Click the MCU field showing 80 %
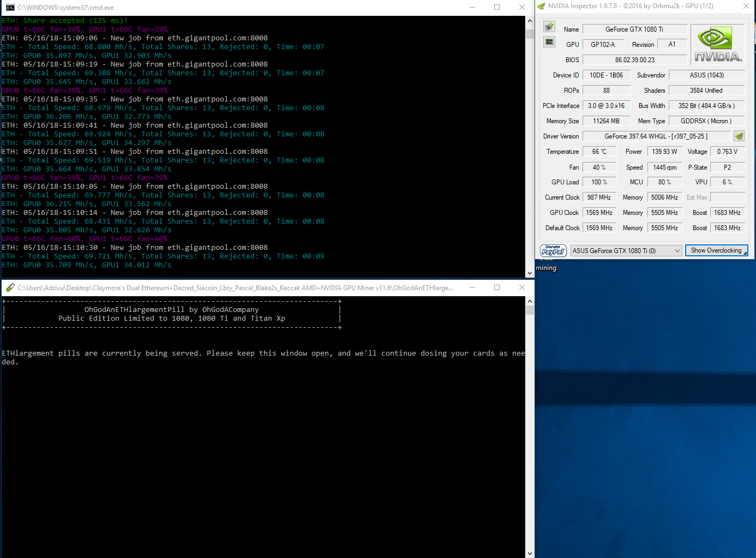This screenshot has width=756, height=558. (664, 182)
